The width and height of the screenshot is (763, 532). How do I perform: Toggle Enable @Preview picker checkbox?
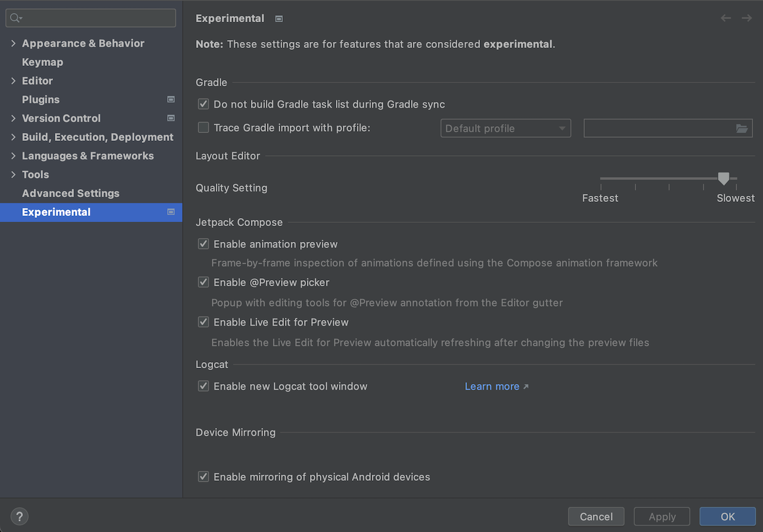[203, 282]
